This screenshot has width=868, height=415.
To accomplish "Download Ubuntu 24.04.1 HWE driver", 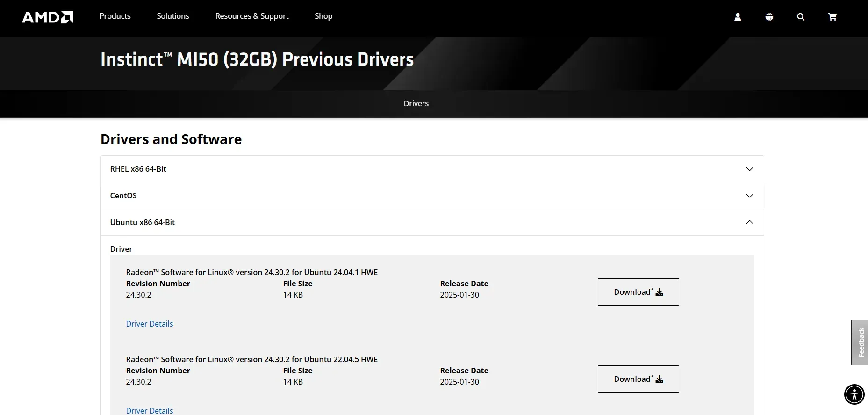I will (638, 292).
